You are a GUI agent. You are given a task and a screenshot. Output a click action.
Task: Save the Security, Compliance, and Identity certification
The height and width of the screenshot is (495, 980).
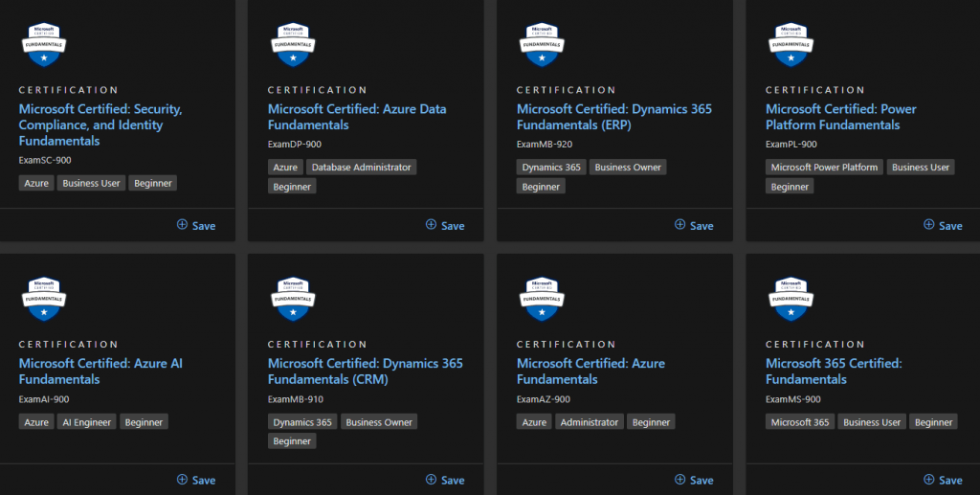[x=196, y=226]
